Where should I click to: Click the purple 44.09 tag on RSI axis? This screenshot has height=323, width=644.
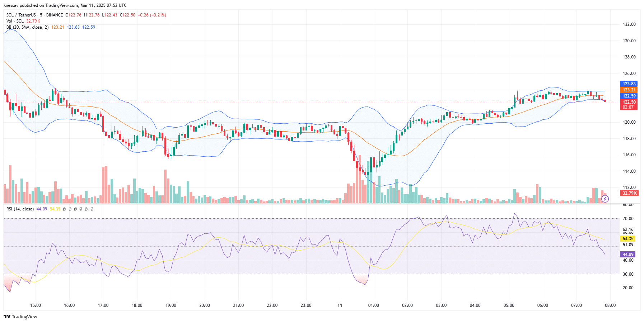tap(628, 255)
